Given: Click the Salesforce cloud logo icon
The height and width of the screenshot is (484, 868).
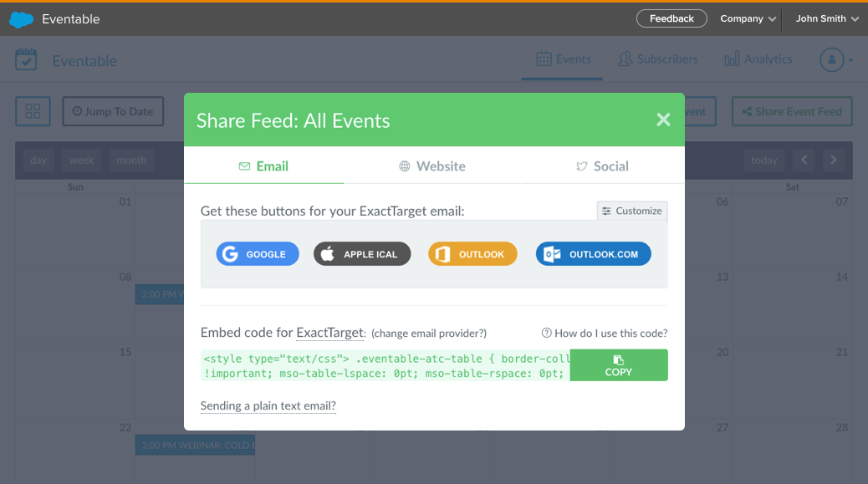Looking at the screenshot, I should pyautogui.click(x=22, y=19).
